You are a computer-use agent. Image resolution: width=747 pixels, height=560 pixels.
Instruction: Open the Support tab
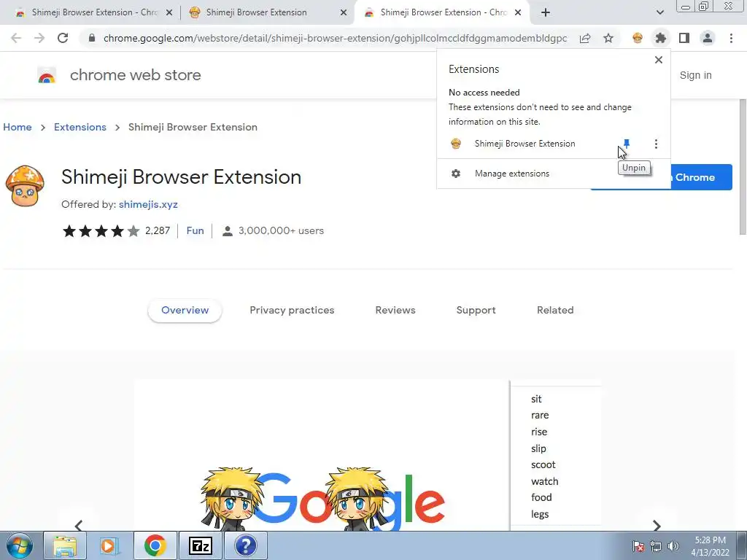476,310
